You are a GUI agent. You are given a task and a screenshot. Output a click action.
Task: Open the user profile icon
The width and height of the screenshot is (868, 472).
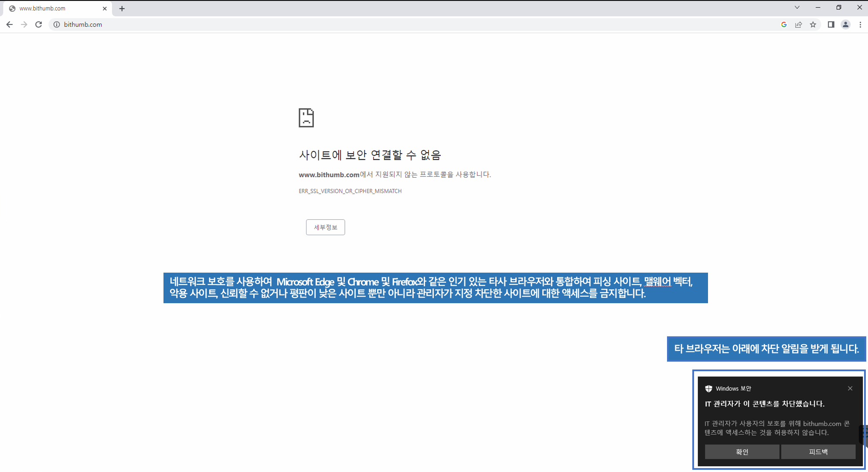[845, 24]
